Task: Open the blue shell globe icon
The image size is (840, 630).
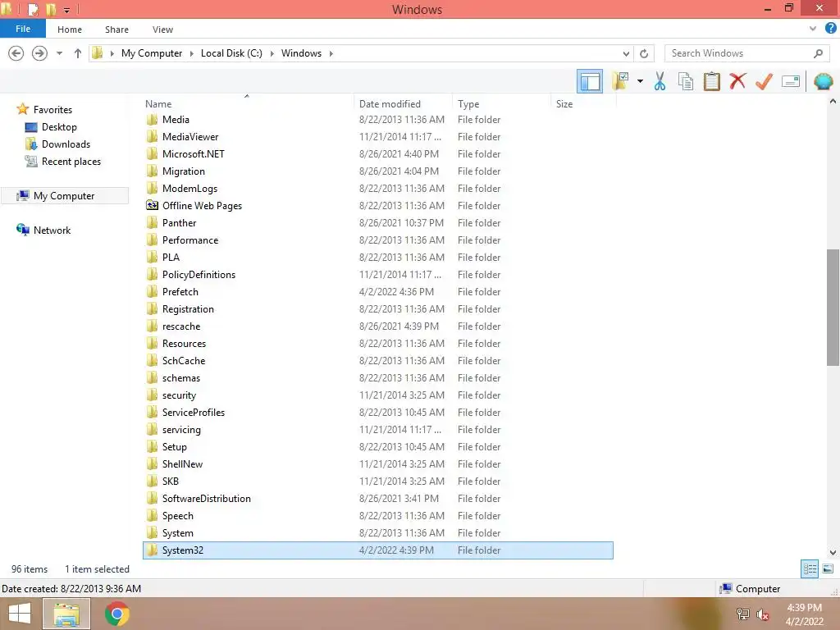Action: [x=823, y=81]
